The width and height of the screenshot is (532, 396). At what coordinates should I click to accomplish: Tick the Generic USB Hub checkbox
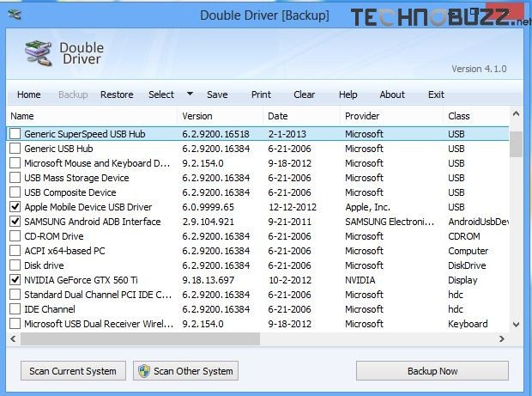point(15,149)
